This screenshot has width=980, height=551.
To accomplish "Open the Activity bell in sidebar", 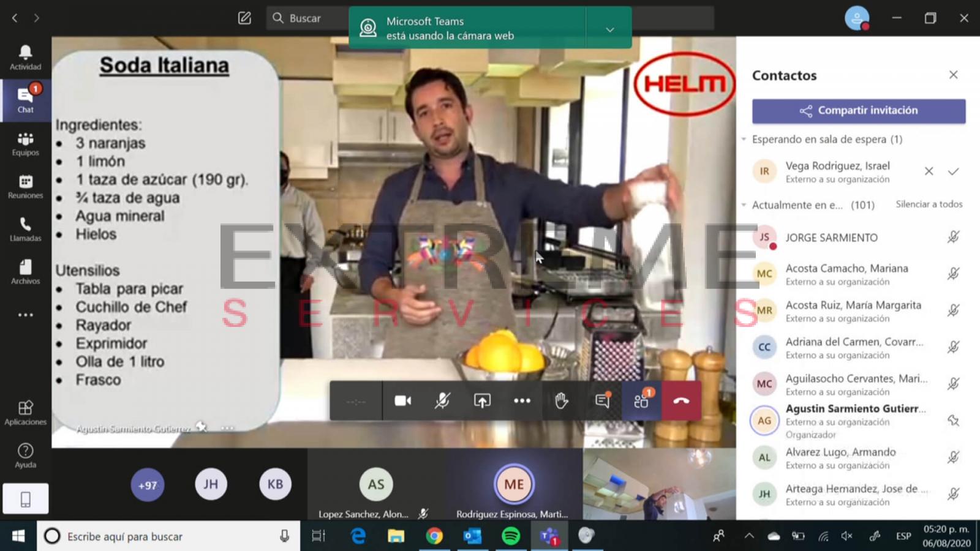I will point(25,58).
